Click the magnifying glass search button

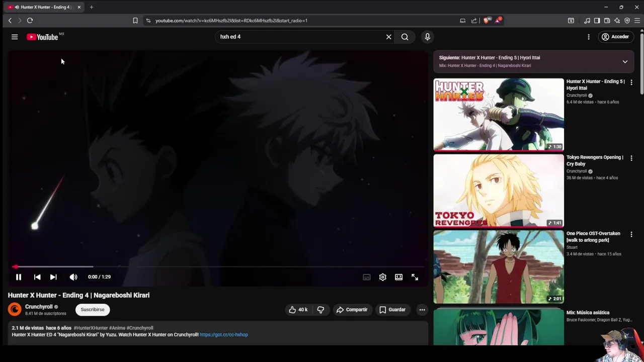(405, 37)
